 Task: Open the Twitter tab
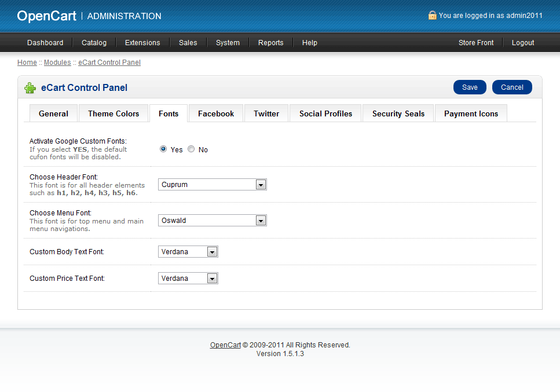pos(266,113)
